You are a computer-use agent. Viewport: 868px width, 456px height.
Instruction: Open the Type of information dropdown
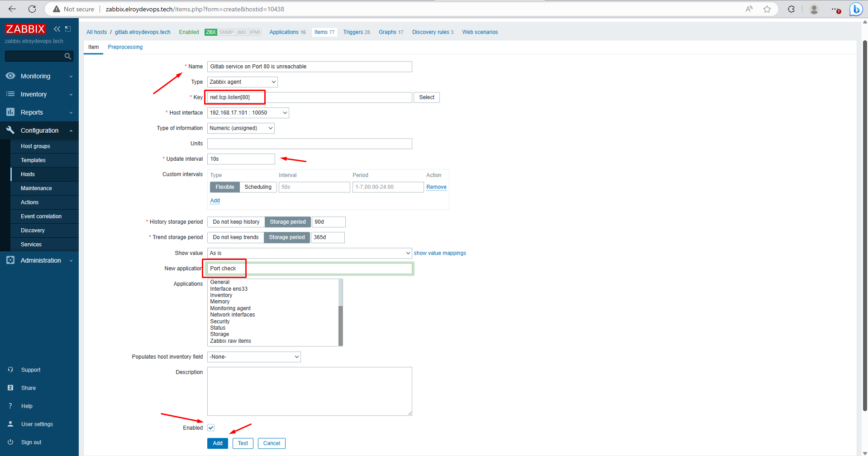coord(241,128)
